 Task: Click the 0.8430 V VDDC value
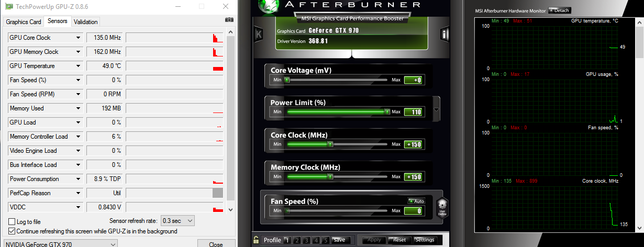[105, 207]
